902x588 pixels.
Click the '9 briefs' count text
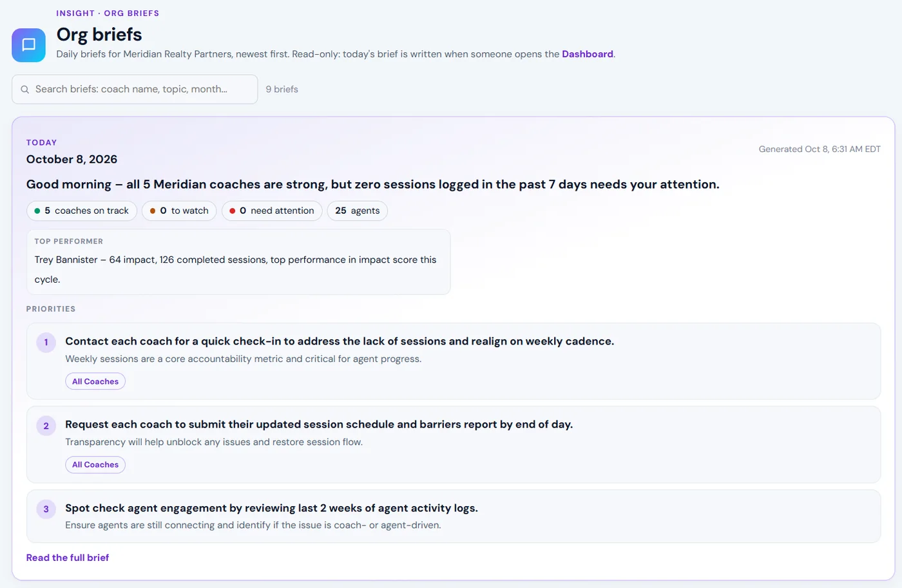[282, 90]
